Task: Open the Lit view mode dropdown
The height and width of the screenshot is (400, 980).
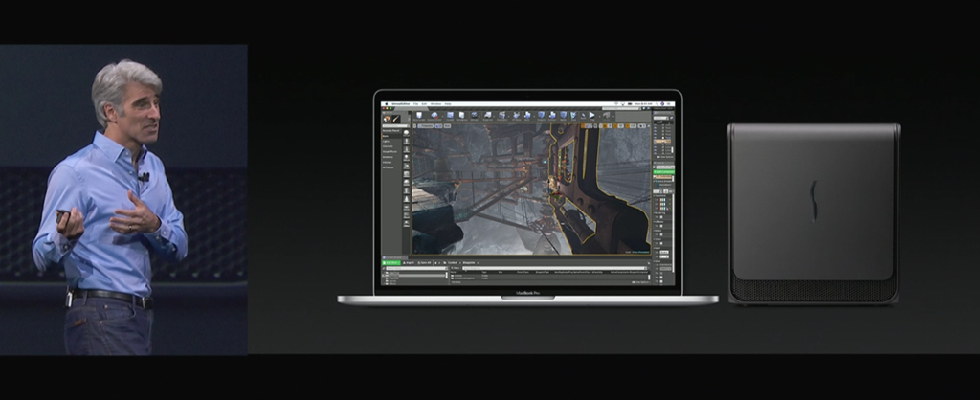Action: coord(438,126)
